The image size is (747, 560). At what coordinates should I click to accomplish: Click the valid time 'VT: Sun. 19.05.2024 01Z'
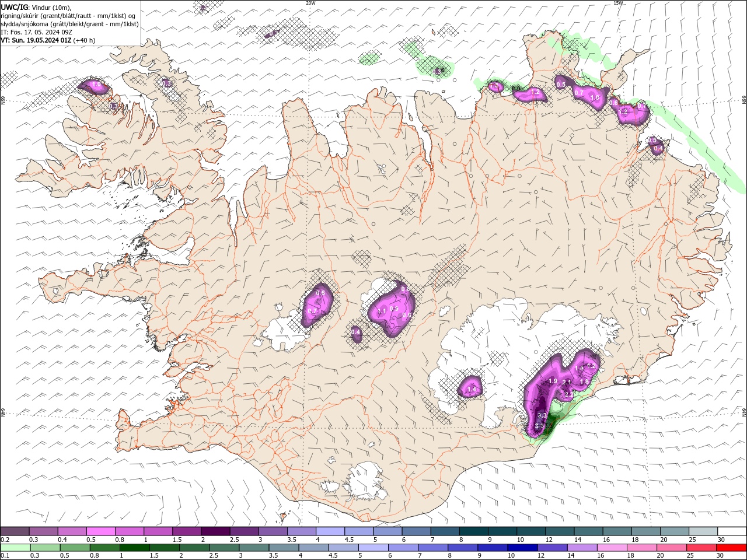36,40
